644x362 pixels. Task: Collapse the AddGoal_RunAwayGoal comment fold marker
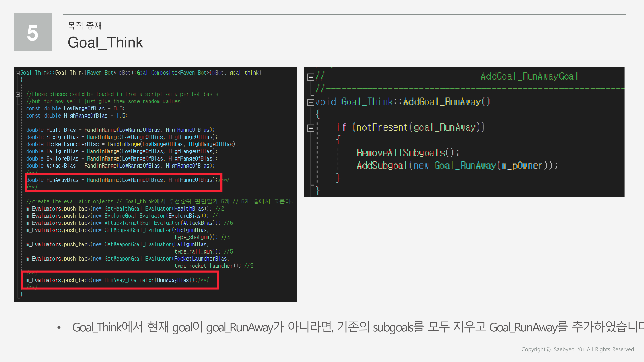[x=311, y=77]
